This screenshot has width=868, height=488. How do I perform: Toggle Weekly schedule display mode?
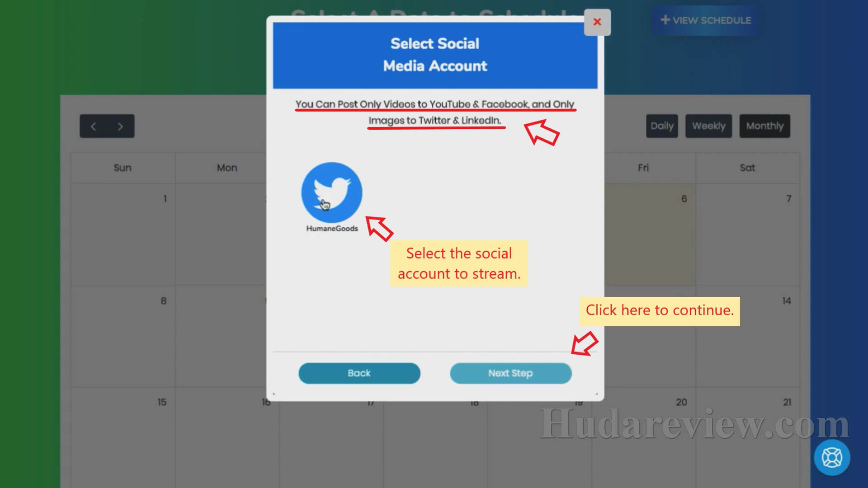tap(708, 126)
